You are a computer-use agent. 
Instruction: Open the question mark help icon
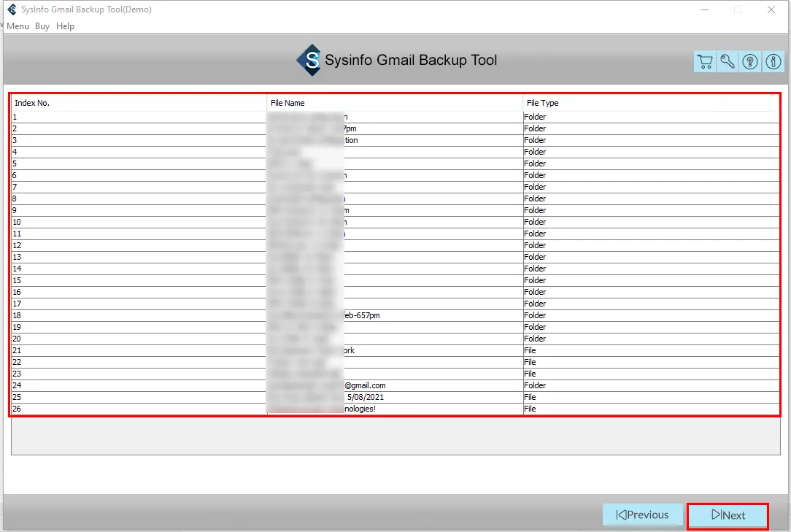pyautogui.click(x=750, y=61)
